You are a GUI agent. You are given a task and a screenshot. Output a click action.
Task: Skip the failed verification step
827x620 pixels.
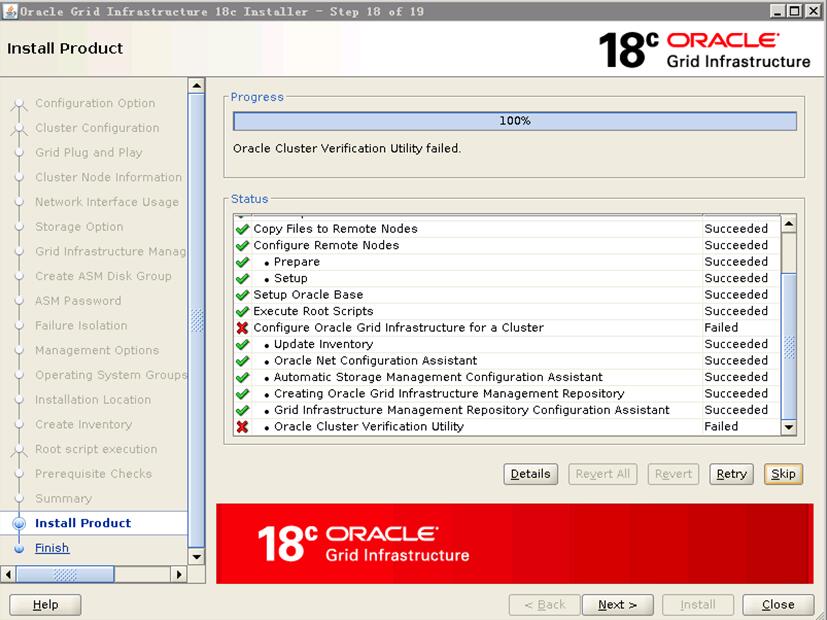pos(783,474)
